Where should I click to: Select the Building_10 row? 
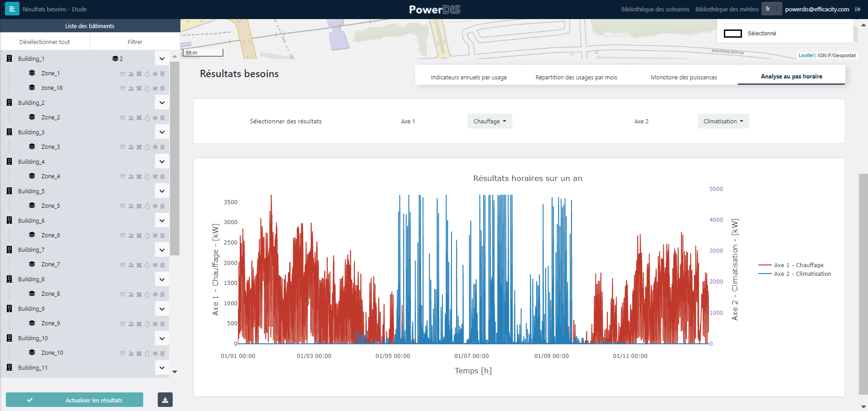pos(84,338)
